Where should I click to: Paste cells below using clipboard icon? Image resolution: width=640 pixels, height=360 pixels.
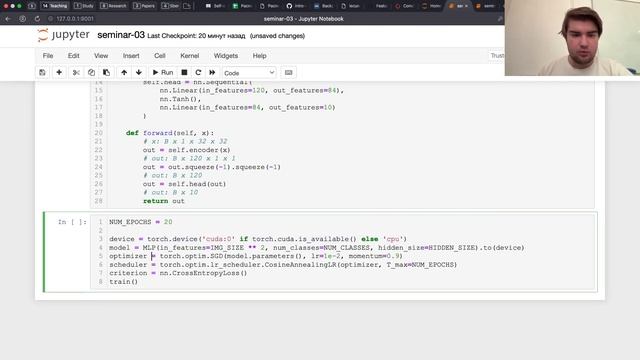click(106, 72)
